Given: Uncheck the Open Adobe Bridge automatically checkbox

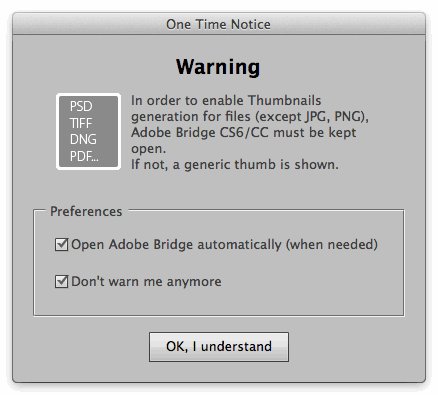Looking at the screenshot, I should point(61,244).
